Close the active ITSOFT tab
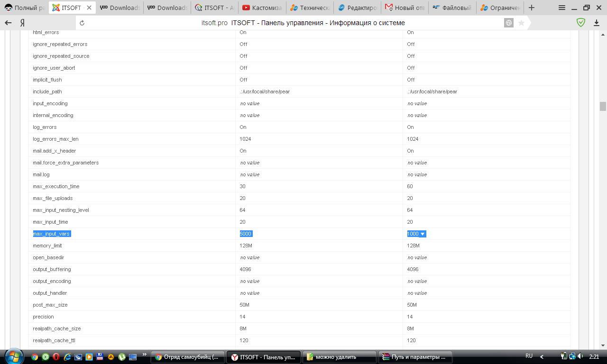607x364 pixels. 89,8
